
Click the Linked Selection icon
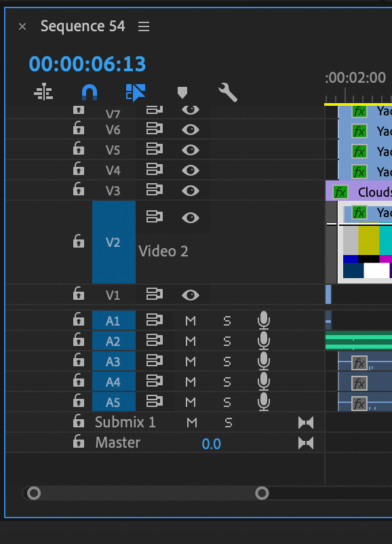(135, 93)
